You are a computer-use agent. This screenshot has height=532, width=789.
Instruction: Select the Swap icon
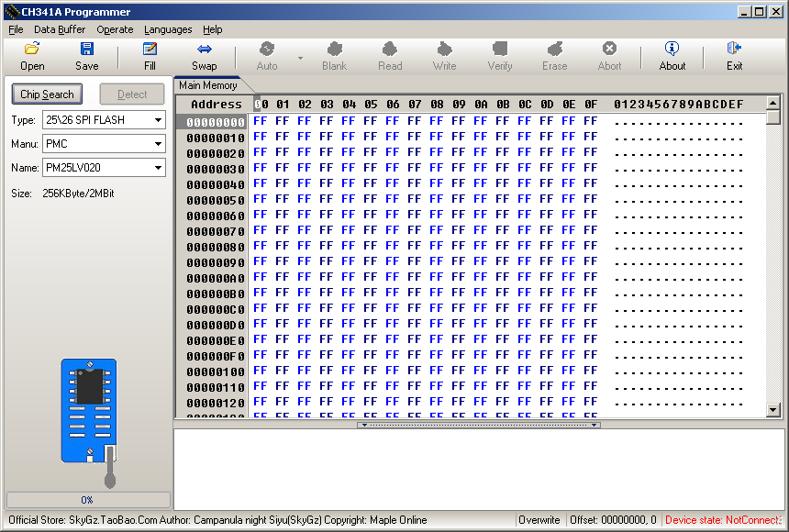point(204,55)
